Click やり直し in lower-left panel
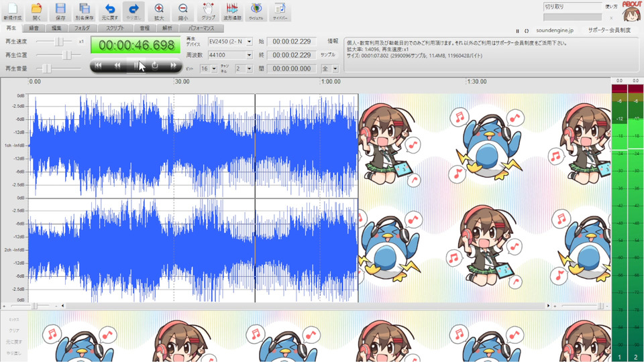 click(x=14, y=353)
